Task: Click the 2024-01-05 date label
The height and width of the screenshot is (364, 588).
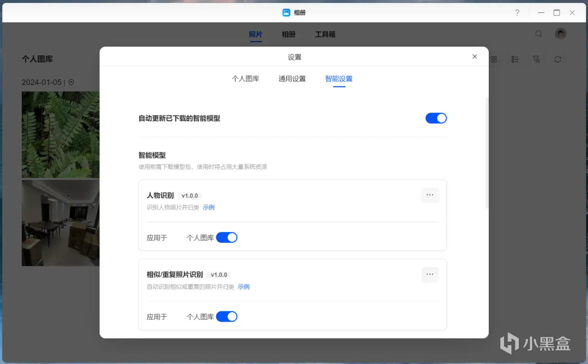Action: click(41, 82)
